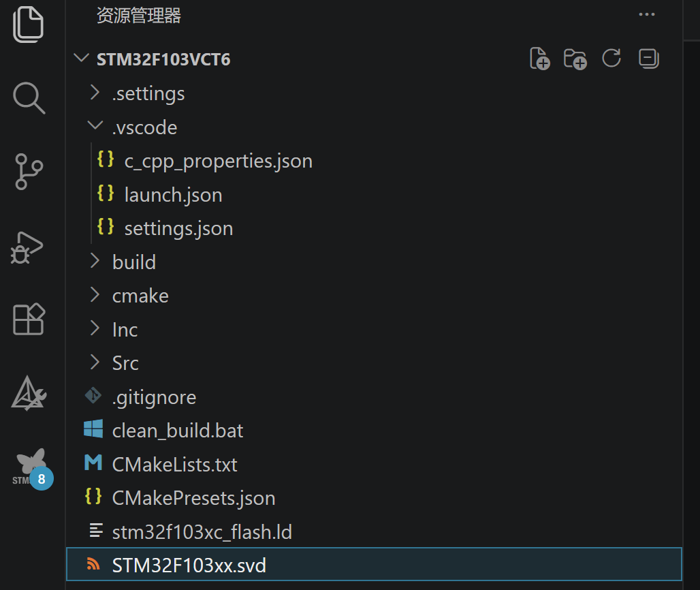Open the Search view icon
Screen dimensions: 700x590
[x=29, y=98]
